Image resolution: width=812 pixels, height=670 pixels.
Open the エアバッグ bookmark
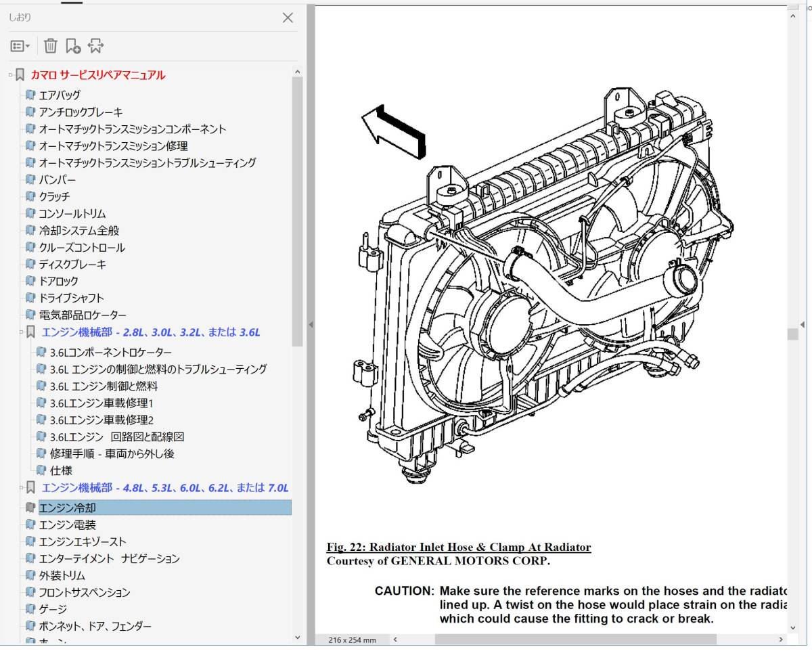click(60, 95)
